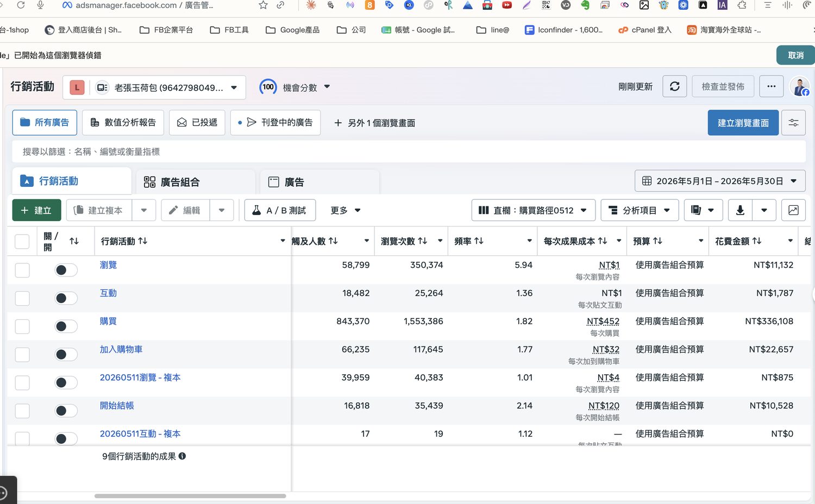Click the 建立瀏覽畫面 button

point(743,123)
